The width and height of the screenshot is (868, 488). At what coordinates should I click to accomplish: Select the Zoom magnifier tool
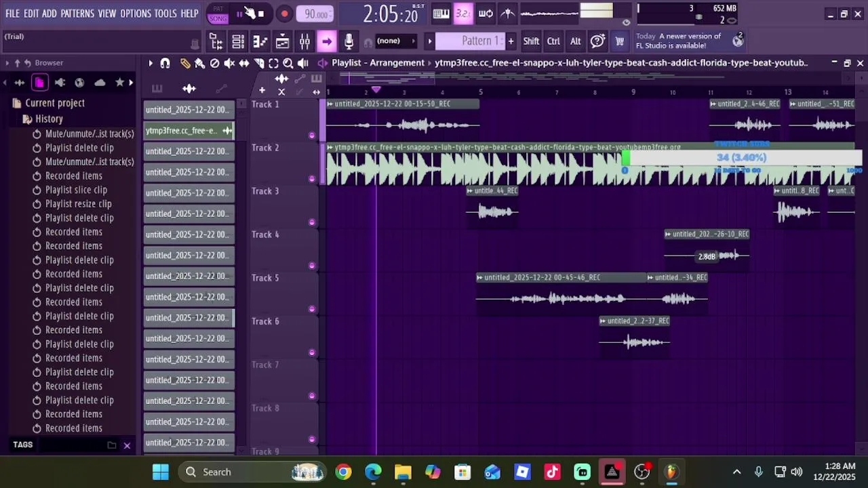[288, 63]
